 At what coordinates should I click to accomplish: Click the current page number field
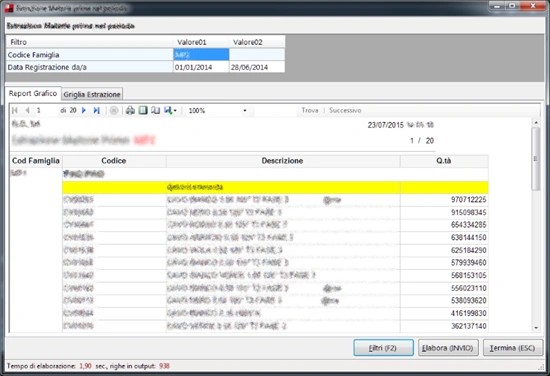click(x=47, y=110)
